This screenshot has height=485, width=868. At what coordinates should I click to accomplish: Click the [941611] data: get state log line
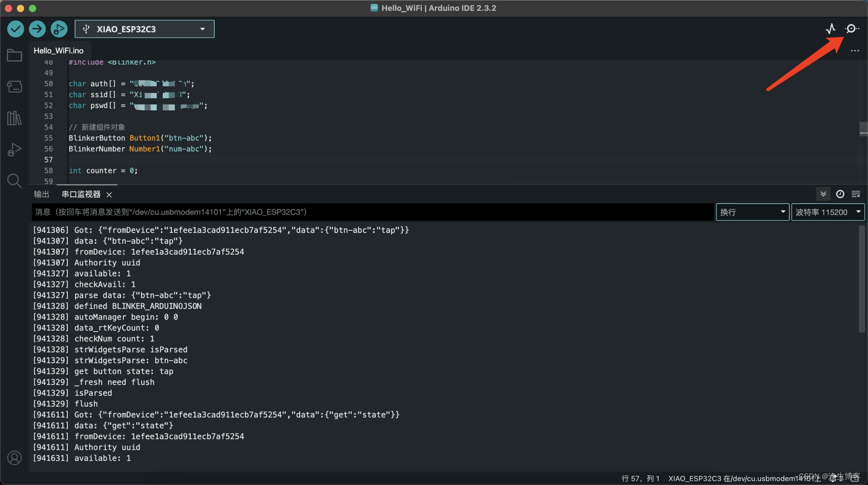coord(103,426)
